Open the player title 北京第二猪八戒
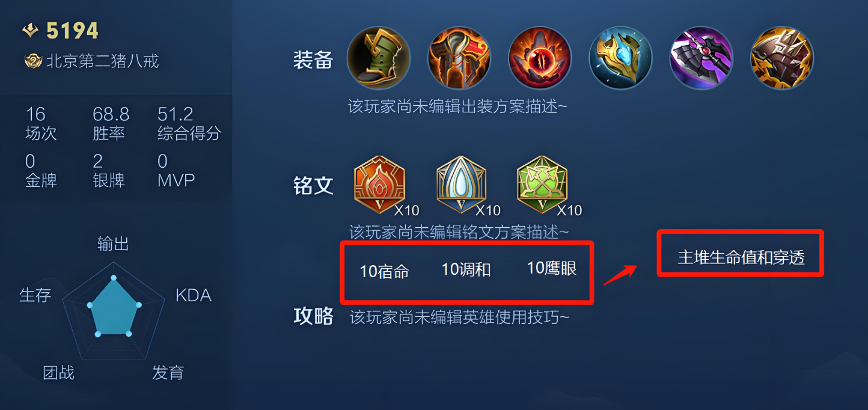The height and width of the screenshot is (410, 868). click(103, 61)
